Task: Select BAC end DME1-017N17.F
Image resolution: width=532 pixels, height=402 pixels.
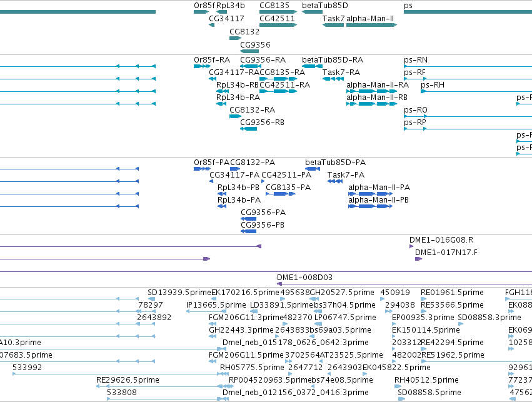Action: tap(446, 253)
